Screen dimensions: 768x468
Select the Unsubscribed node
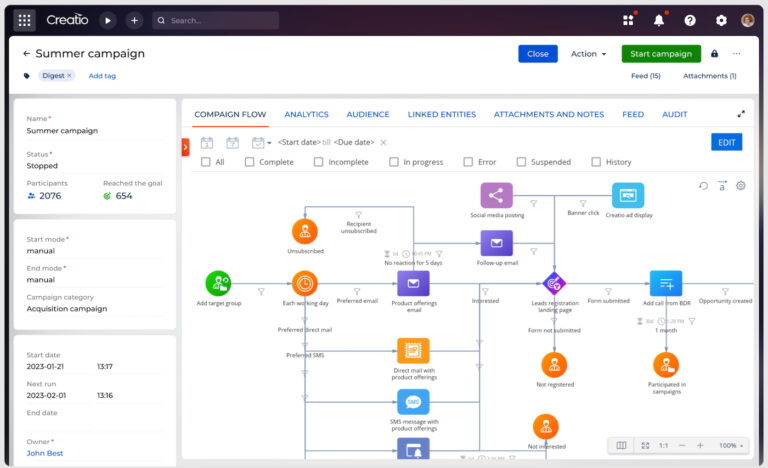coord(305,231)
